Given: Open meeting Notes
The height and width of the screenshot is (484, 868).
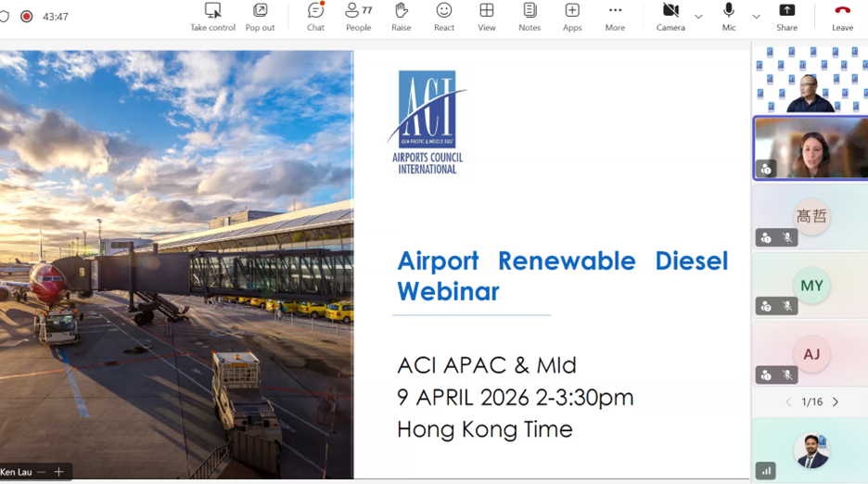Looking at the screenshot, I should click(530, 16).
